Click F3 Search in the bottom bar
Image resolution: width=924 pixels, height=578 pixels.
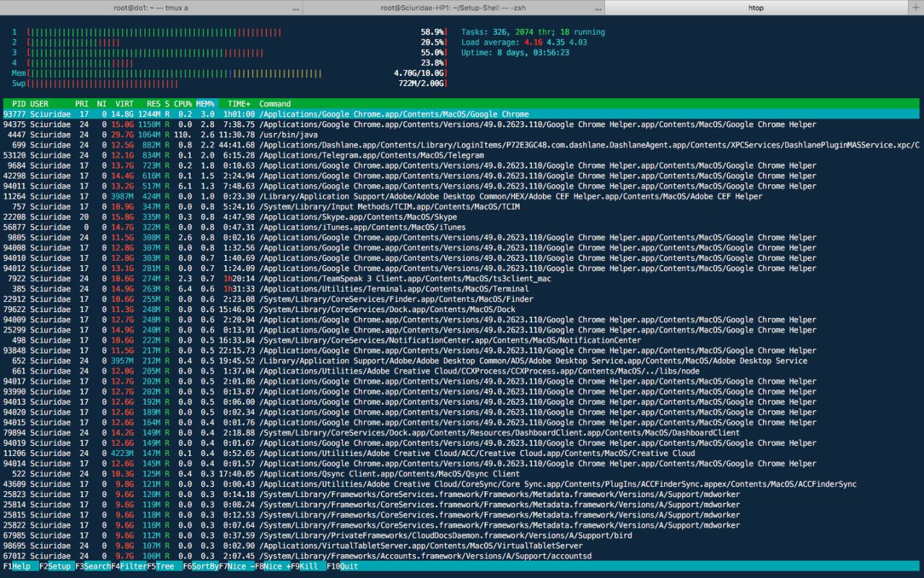tap(92, 566)
